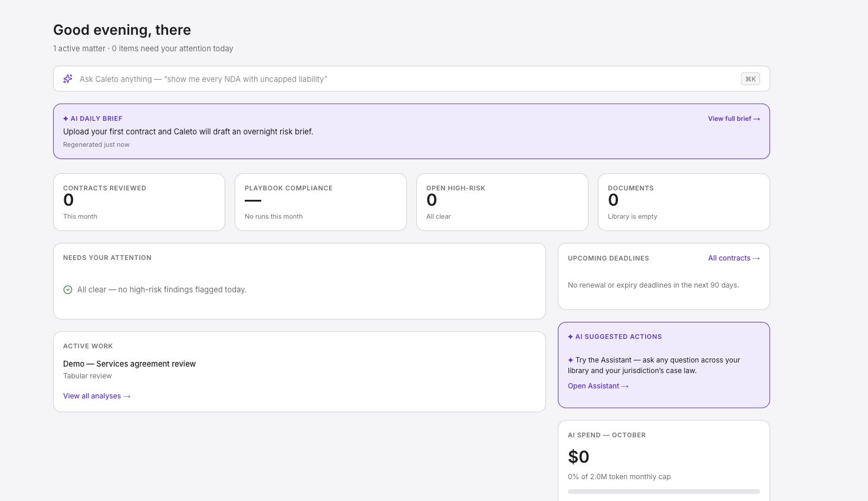Click 'Regenerated just now' text
This screenshot has width=868, height=501.
96,144
